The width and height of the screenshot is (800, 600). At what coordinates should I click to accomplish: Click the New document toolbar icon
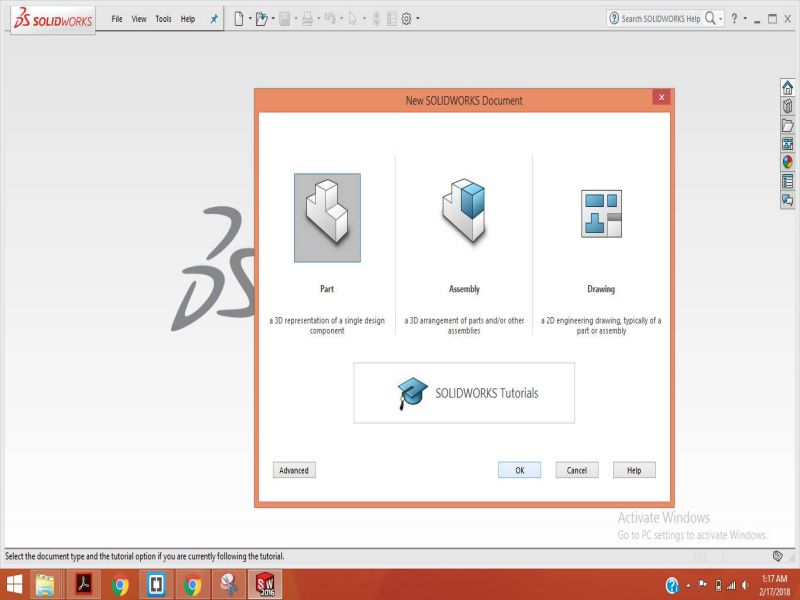tap(239, 19)
